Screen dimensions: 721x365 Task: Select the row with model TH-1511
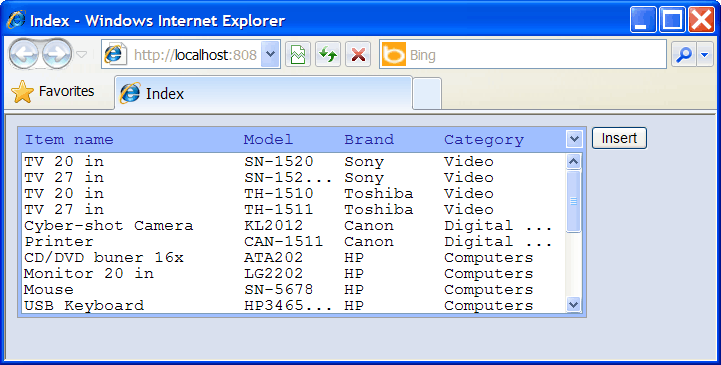tap(293, 210)
